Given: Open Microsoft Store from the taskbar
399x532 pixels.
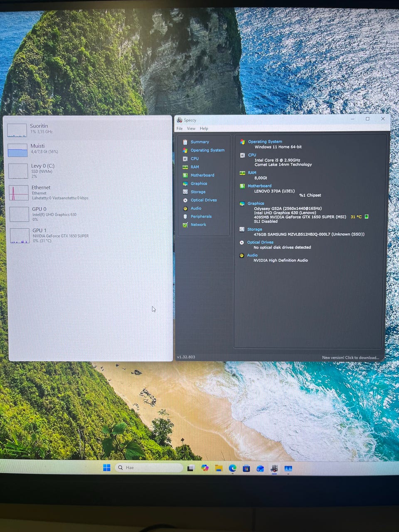Looking at the screenshot, I should (x=246, y=468).
